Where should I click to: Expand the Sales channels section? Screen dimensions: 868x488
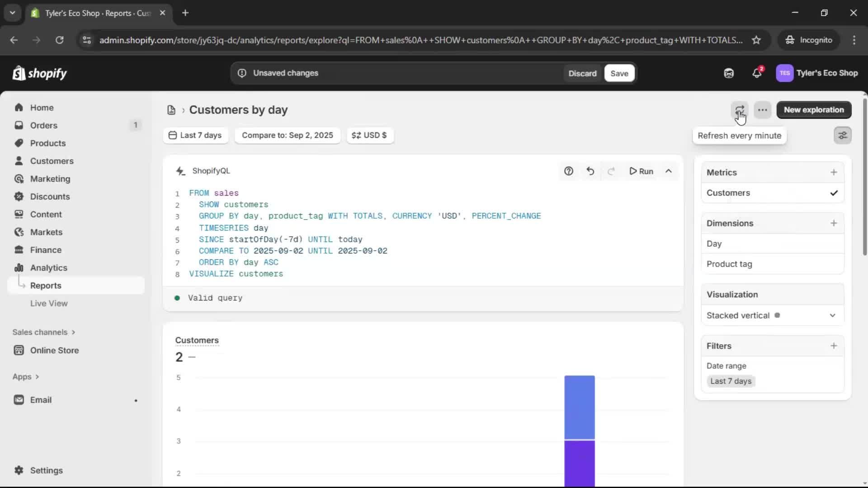click(x=43, y=332)
